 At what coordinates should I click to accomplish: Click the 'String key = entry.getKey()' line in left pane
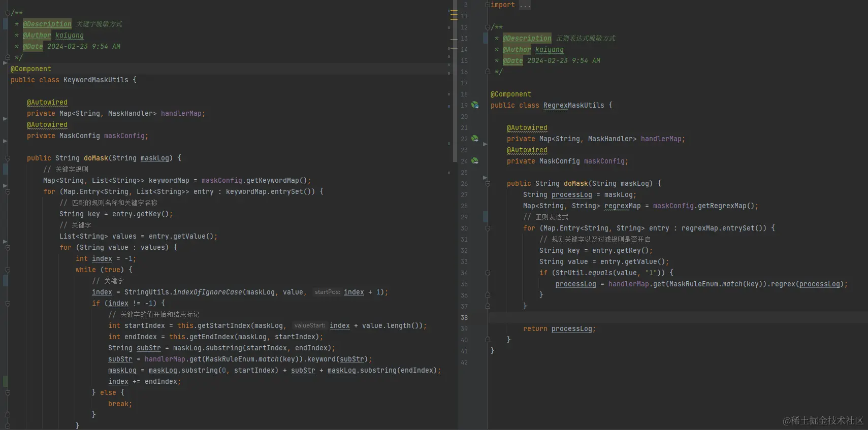[116, 214]
